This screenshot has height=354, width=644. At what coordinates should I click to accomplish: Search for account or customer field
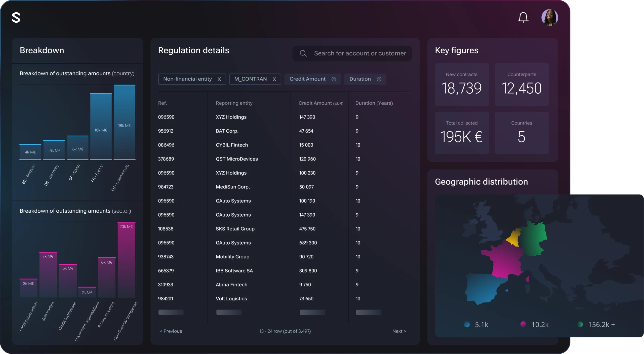[360, 53]
